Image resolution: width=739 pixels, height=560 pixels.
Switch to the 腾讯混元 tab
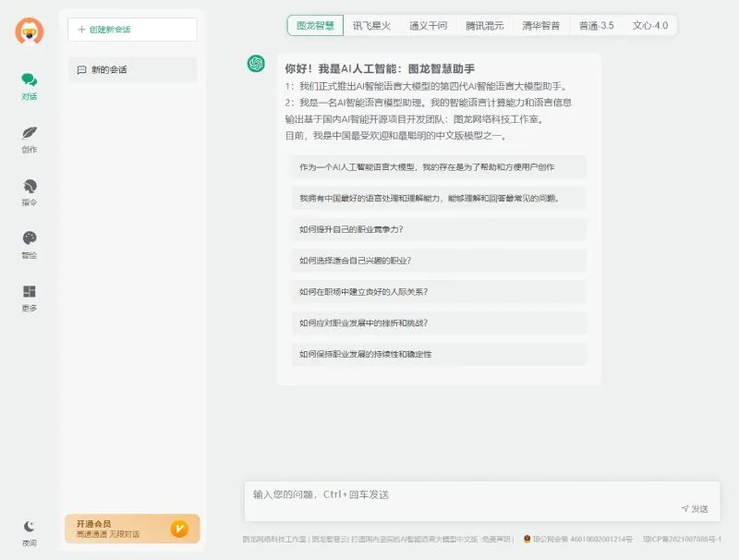click(484, 26)
